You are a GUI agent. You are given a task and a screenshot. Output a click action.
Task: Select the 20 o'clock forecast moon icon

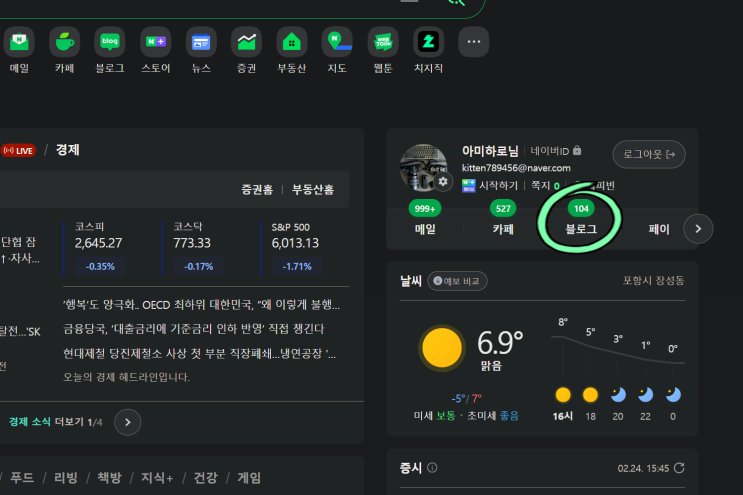618,395
